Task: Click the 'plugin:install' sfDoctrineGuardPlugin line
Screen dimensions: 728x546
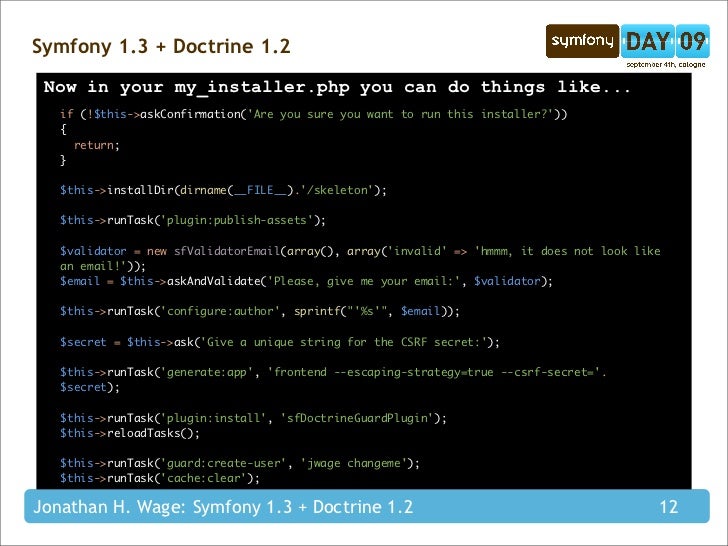Action: click(253, 418)
